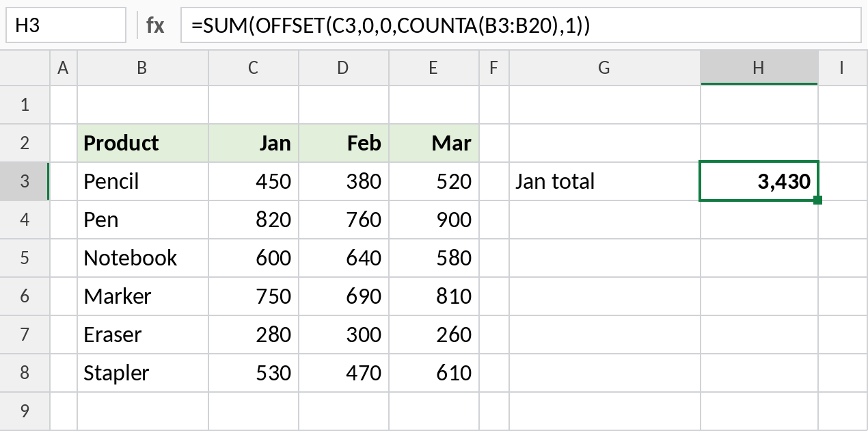Screen dimensions: 868x431
Task: Select row 1 header
Action: (25, 105)
